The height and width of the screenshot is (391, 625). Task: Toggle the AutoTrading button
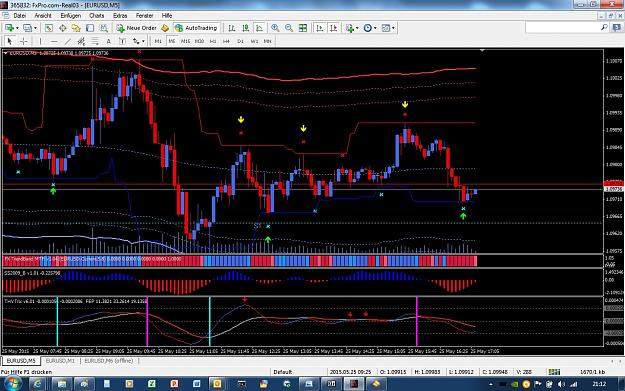[x=197, y=28]
